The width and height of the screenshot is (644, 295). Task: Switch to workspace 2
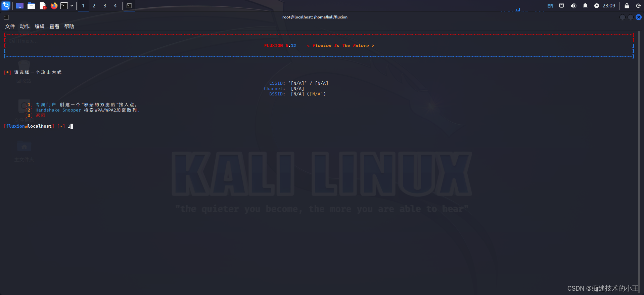coord(94,6)
